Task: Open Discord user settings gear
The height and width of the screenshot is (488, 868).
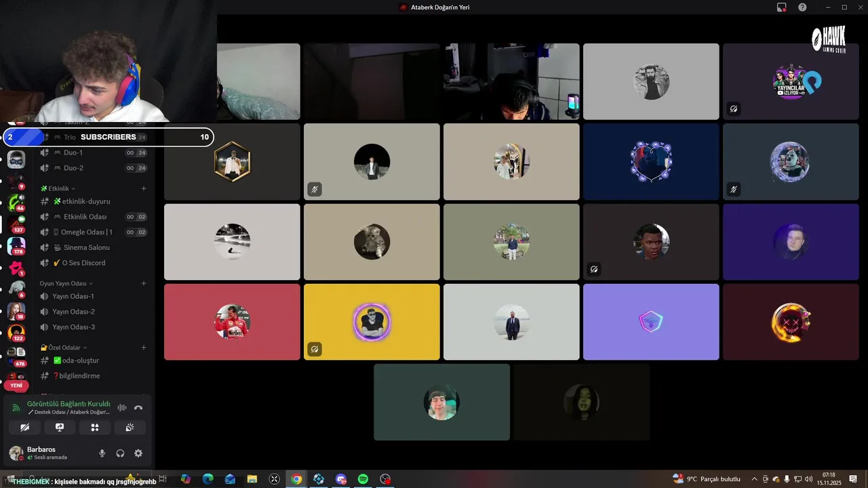Action: [x=138, y=453]
